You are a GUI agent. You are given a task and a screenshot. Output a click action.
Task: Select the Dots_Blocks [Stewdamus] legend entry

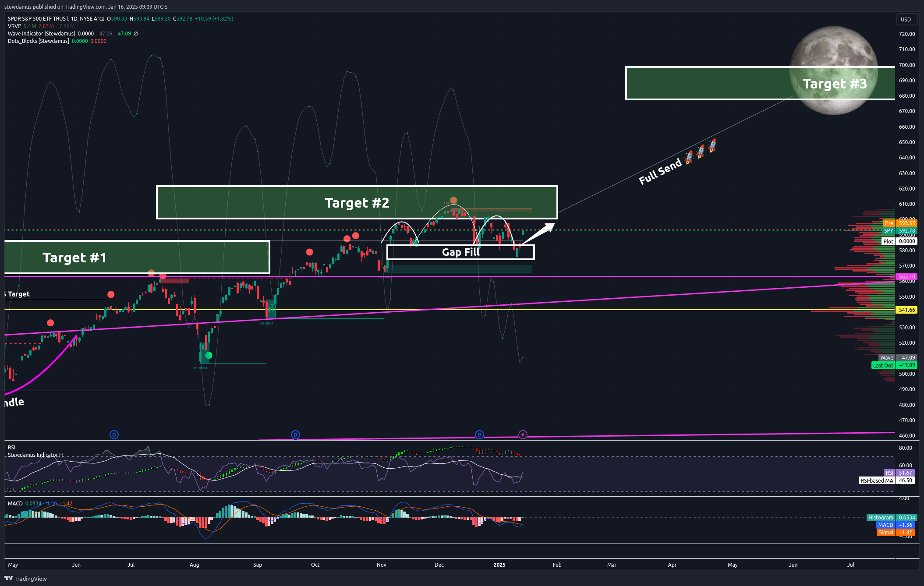[39, 41]
